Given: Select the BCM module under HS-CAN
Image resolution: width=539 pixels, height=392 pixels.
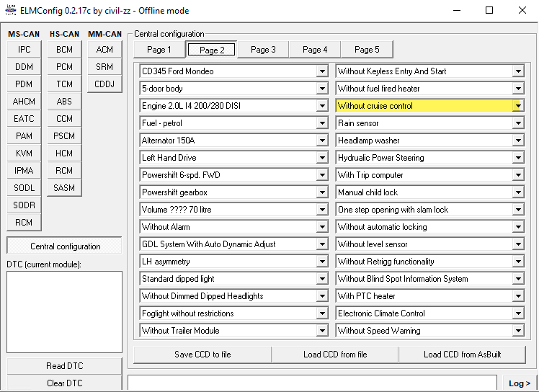Looking at the screenshot, I should 64,50.
